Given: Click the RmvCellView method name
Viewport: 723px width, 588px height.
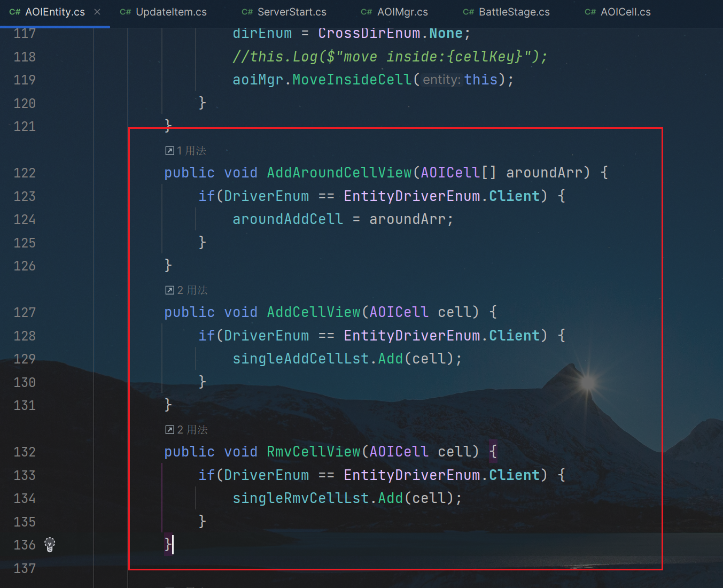Looking at the screenshot, I should pyautogui.click(x=313, y=452).
